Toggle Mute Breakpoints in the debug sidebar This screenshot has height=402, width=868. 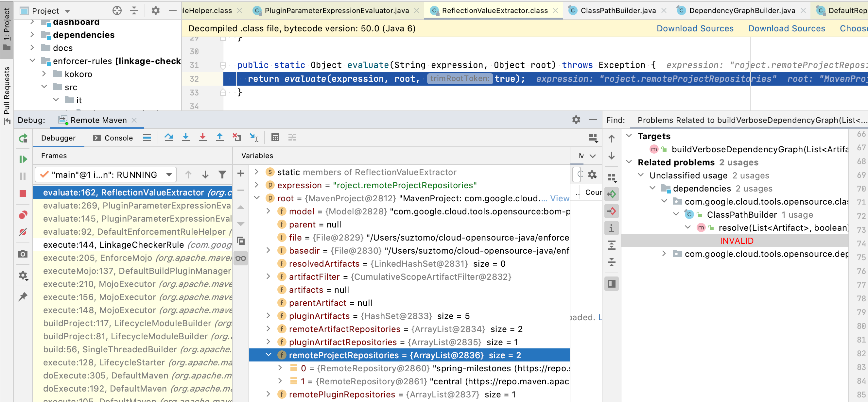[23, 232]
